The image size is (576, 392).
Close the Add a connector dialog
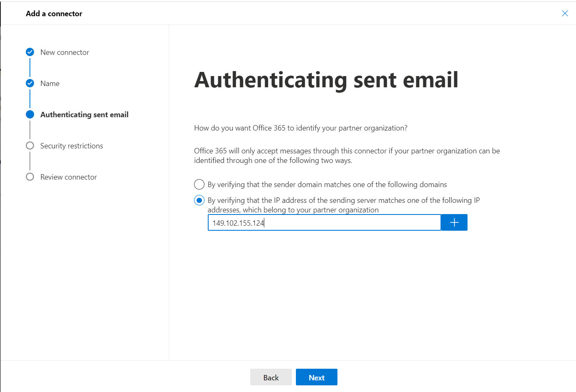coord(565,13)
